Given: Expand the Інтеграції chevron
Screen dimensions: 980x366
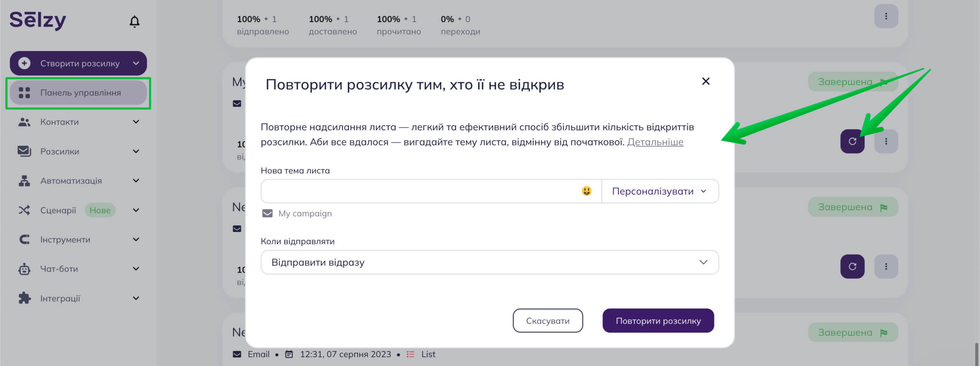Looking at the screenshot, I should click(x=136, y=298).
